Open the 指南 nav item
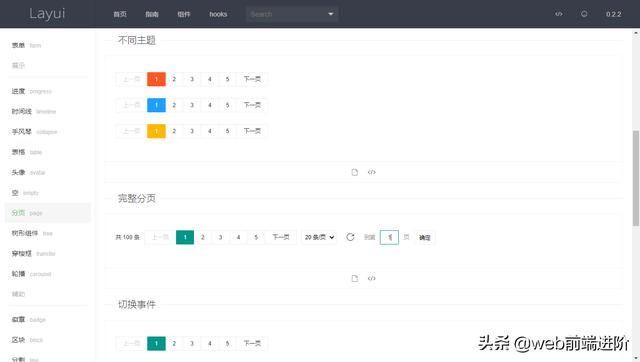 coord(152,14)
